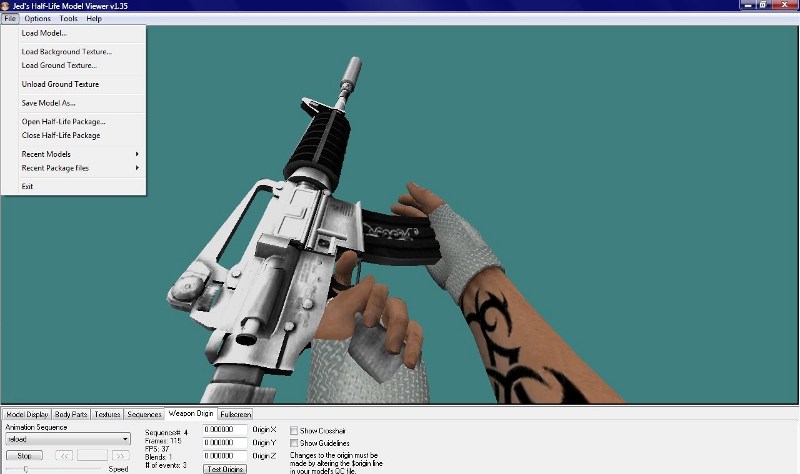Click the next frame >> button
The height and width of the screenshot is (474, 800).
point(120,455)
